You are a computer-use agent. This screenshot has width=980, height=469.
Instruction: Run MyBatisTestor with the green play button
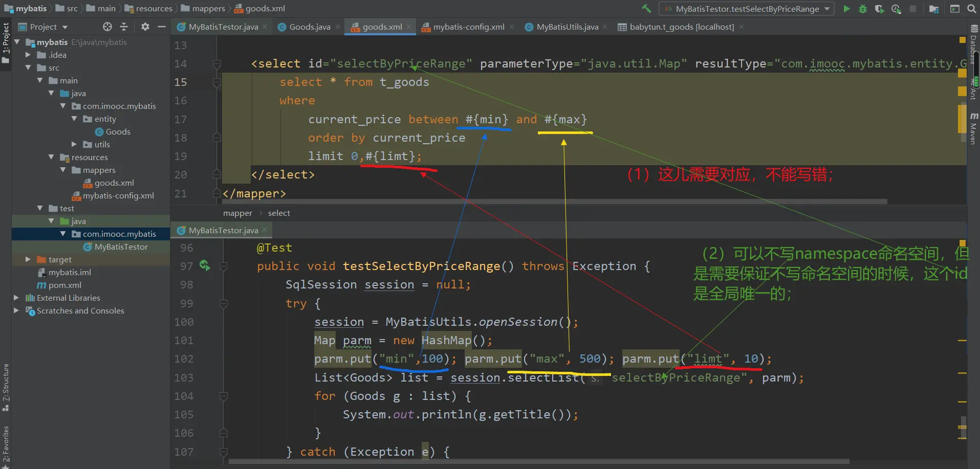[846, 9]
